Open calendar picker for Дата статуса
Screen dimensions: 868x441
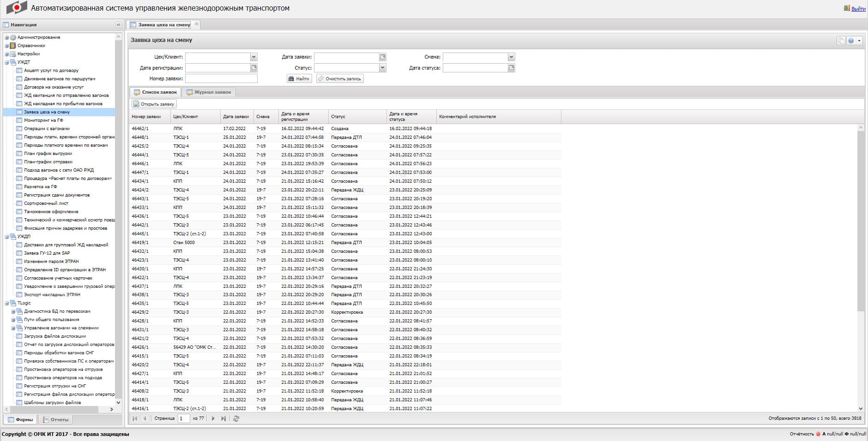tap(512, 68)
